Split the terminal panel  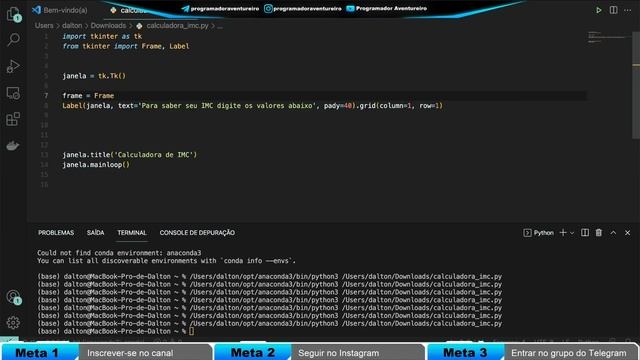(x=585, y=233)
